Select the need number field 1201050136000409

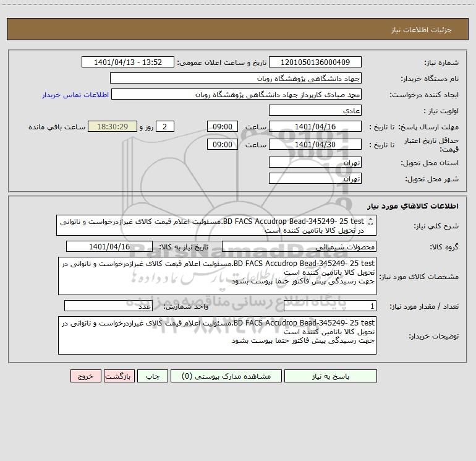[x=315, y=62]
